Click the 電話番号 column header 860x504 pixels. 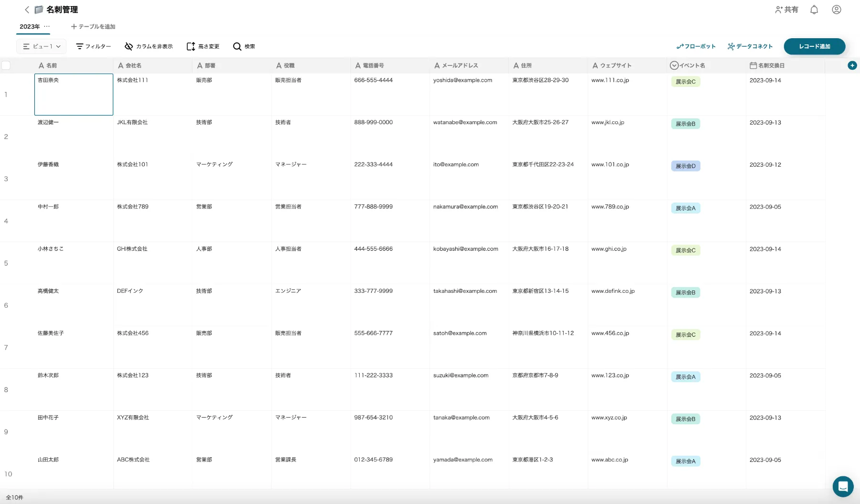tap(390, 65)
